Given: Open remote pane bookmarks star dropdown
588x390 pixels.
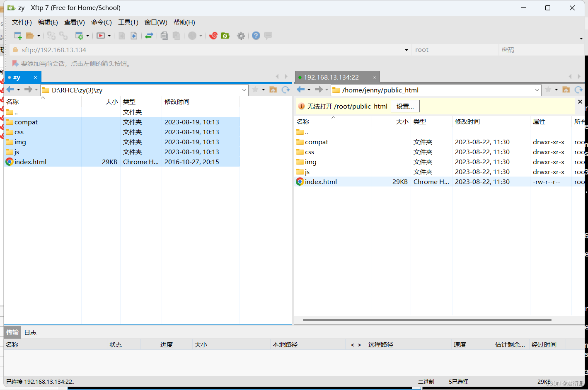Looking at the screenshot, I should 557,90.
